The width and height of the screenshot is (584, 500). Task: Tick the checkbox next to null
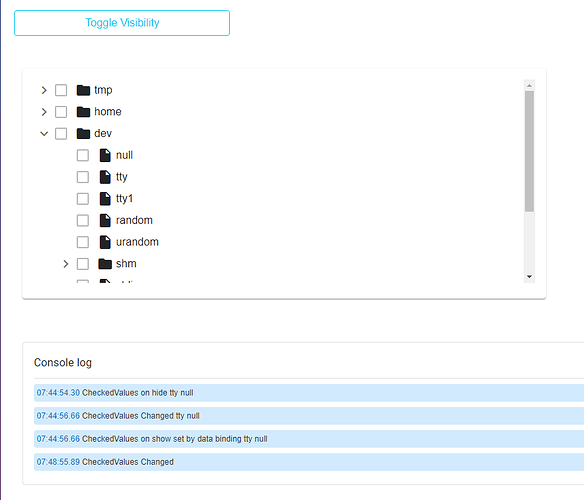coord(83,155)
